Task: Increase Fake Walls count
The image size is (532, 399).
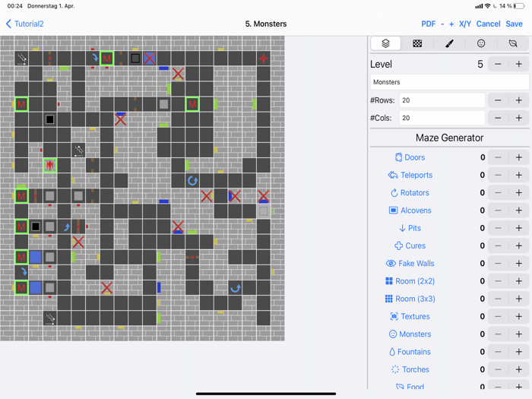Action: pos(519,263)
